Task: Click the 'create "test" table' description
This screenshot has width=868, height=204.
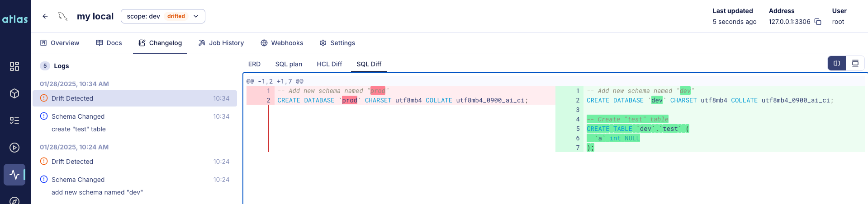Action: (79, 129)
